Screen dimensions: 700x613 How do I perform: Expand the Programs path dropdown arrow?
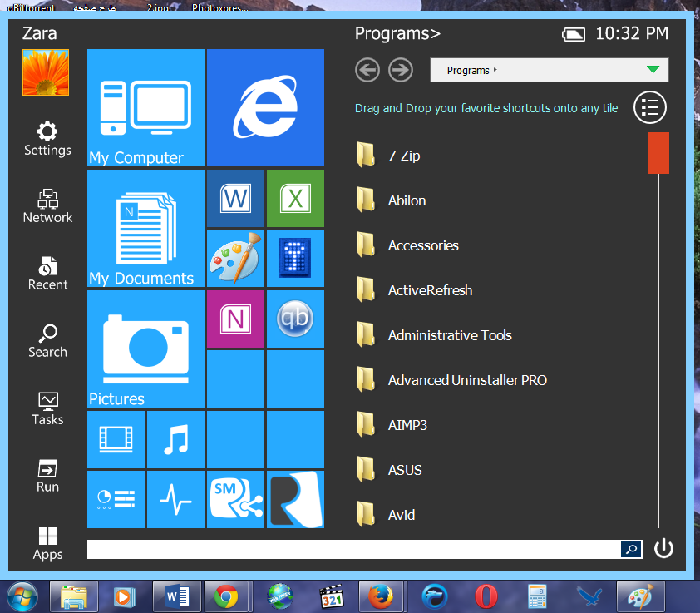pos(653,69)
